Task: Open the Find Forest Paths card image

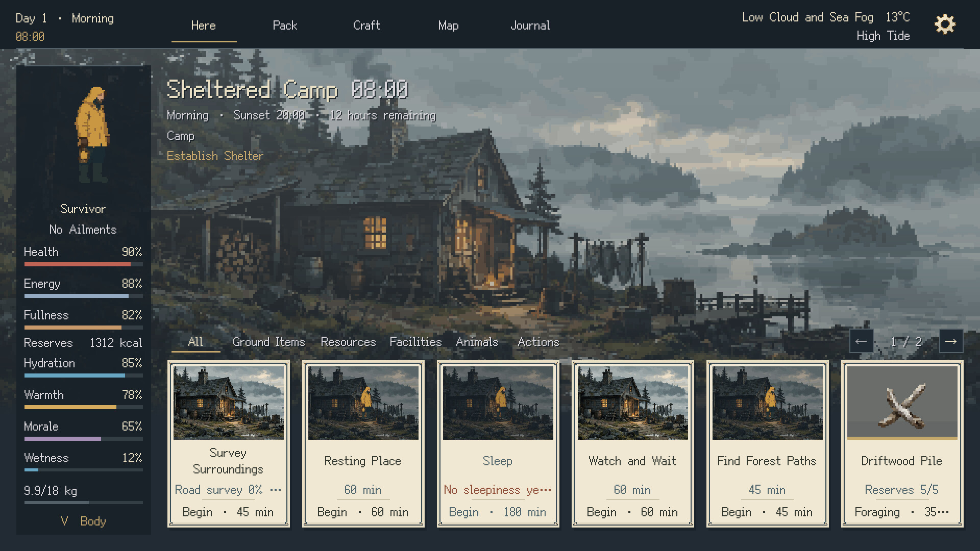Action: 768,403
